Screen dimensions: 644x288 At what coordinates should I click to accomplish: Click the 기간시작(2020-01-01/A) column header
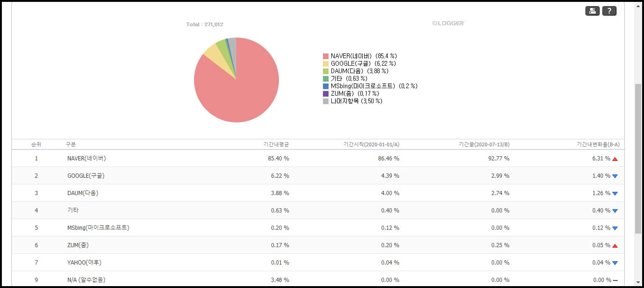371,144
